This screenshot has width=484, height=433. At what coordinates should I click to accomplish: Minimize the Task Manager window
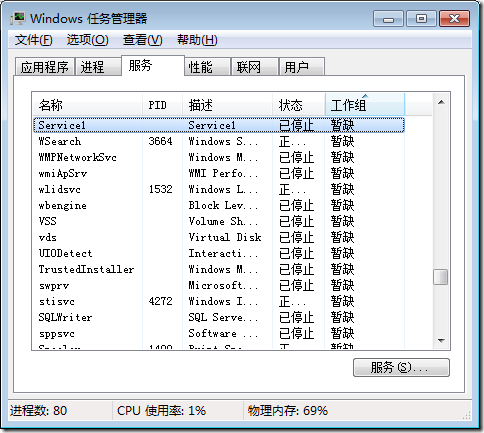[x=388, y=18]
